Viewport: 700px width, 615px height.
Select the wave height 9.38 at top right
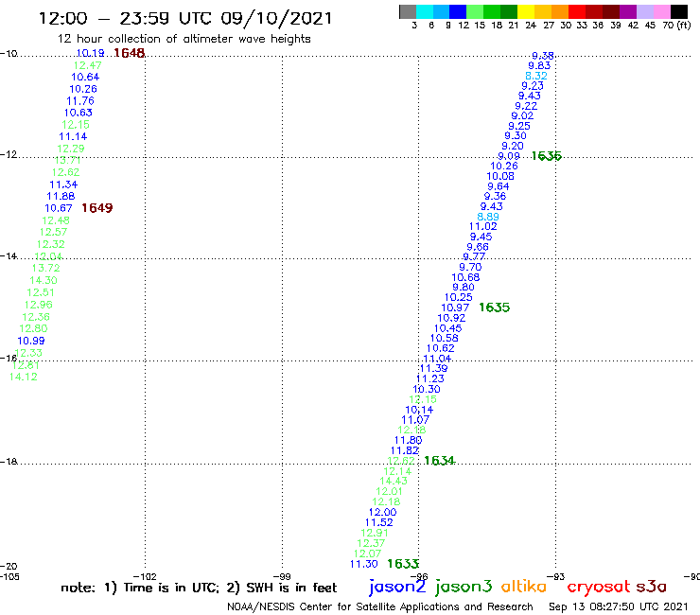[x=543, y=56]
